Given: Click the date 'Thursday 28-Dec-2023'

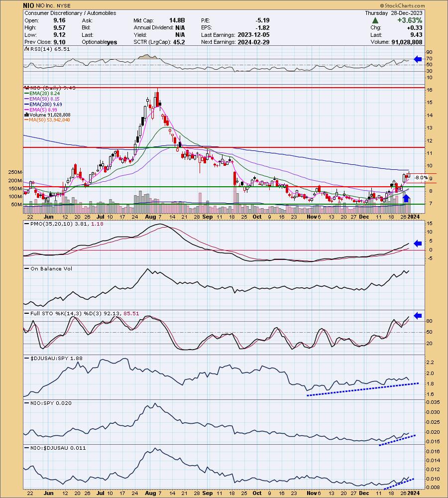Looking at the screenshot, I should coord(393,13).
